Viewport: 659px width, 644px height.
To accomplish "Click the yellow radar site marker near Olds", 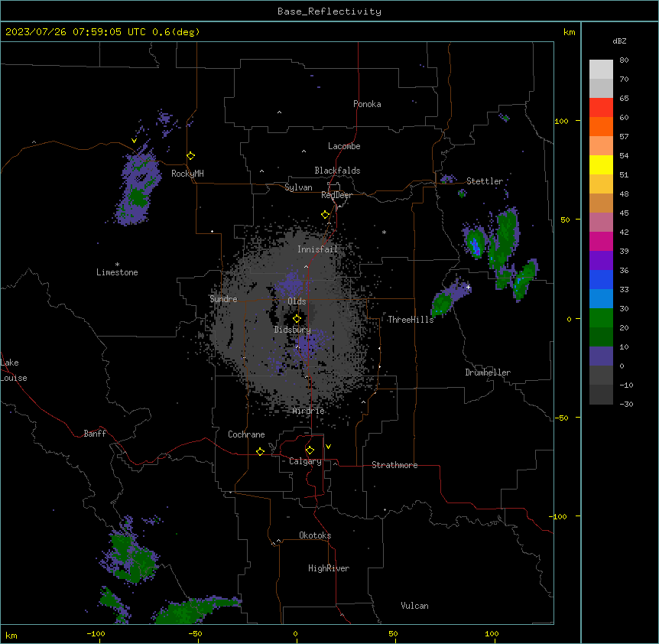I will (297, 319).
